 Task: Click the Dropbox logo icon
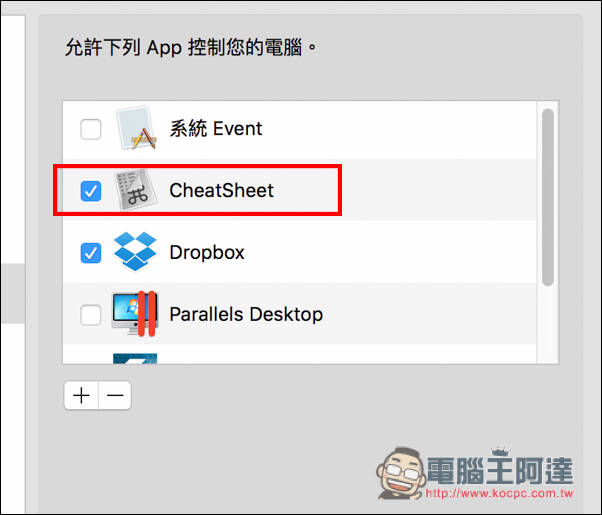[135, 251]
